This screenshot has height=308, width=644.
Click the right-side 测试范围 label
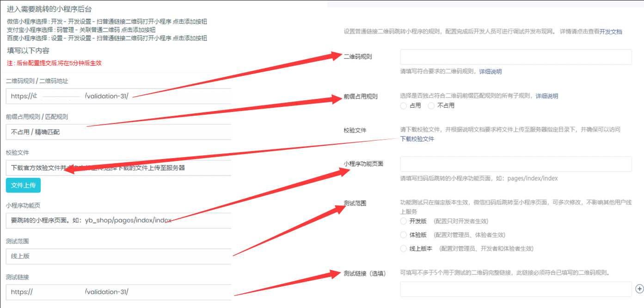[x=355, y=203]
